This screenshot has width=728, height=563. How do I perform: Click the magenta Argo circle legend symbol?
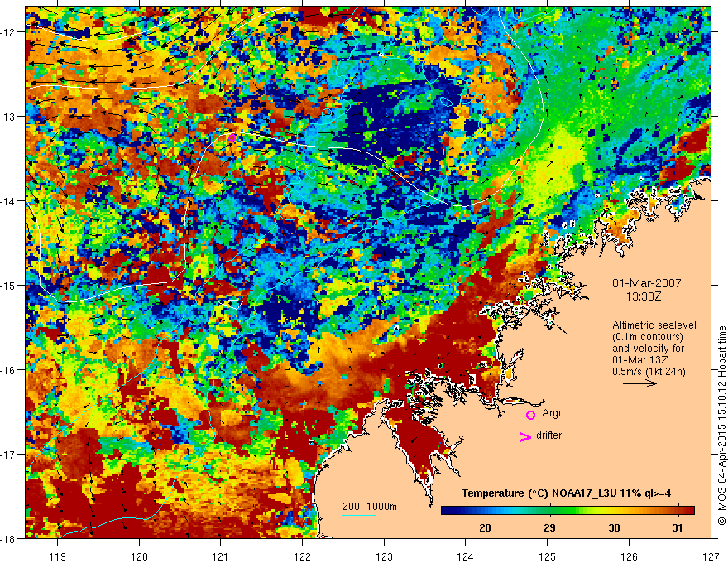[x=530, y=415]
